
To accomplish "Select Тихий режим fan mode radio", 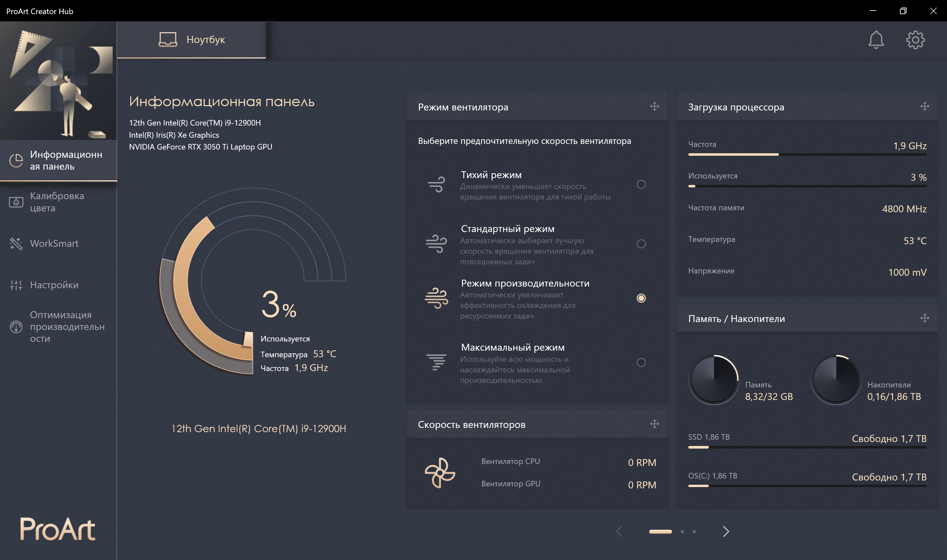I will 641,184.
